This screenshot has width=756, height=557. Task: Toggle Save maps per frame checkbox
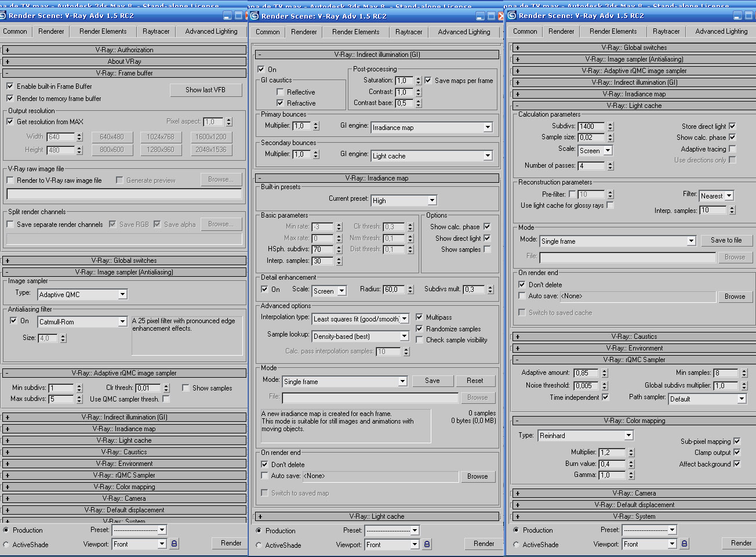[428, 81]
